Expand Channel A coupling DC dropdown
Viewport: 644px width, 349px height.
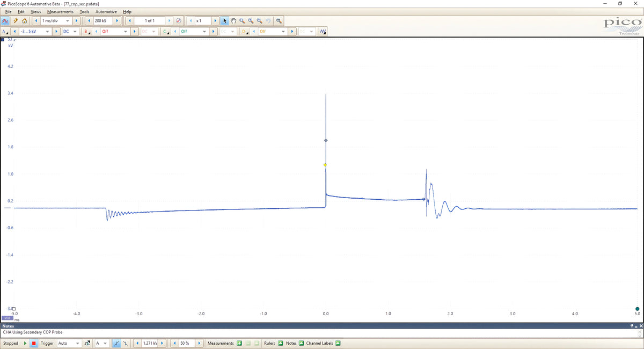[x=70, y=31]
